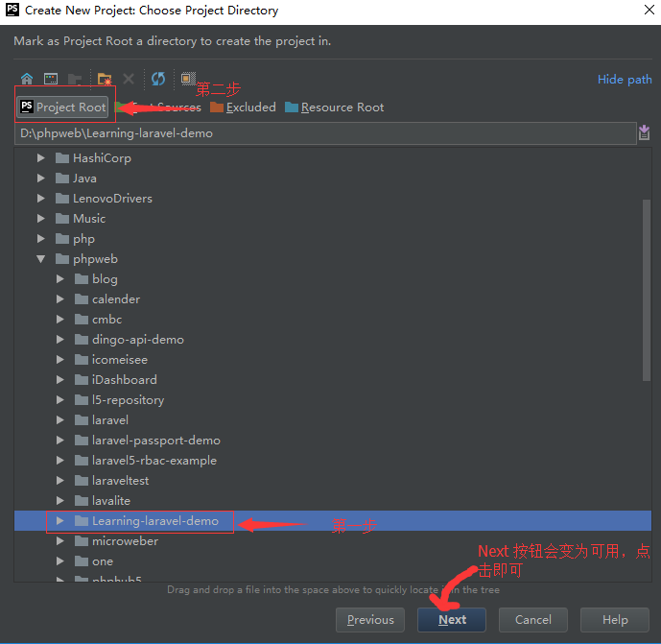Mark directory as Project Root
Image resolution: width=661 pixels, height=644 pixels.
tap(63, 107)
